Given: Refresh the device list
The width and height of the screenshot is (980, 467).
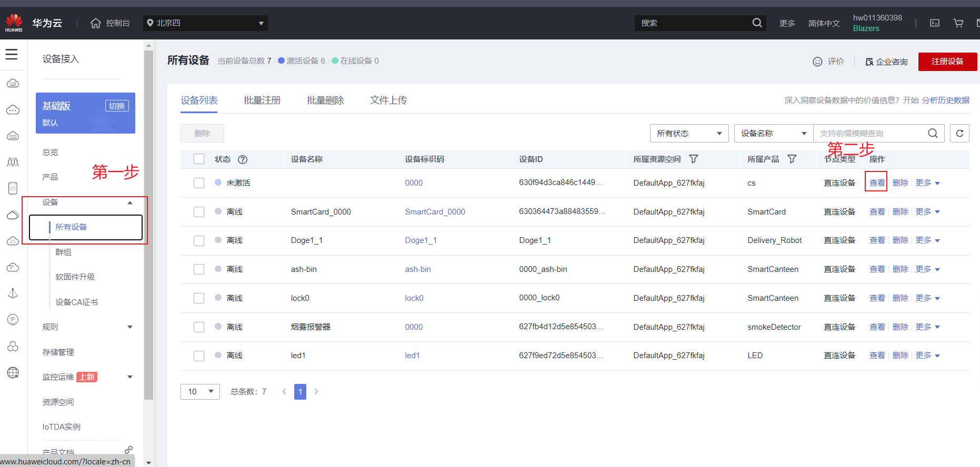Looking at the screenshot, I should [959, 133].
